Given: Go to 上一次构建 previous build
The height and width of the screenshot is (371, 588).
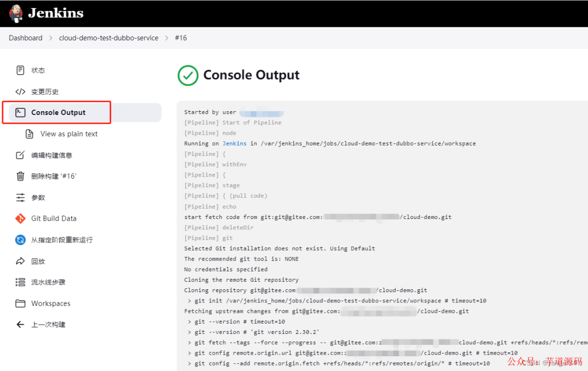Looking at the screenshot, I should [x=48, y=325].
